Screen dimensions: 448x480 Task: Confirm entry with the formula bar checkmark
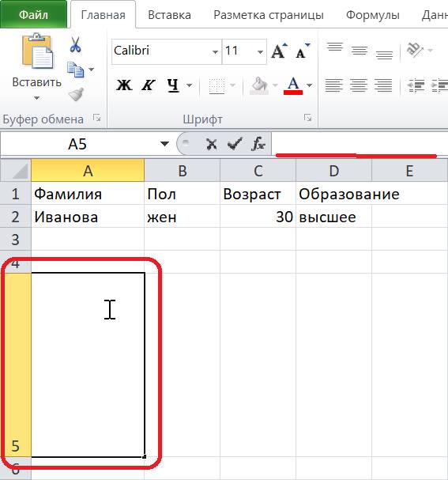click(235, 144)
